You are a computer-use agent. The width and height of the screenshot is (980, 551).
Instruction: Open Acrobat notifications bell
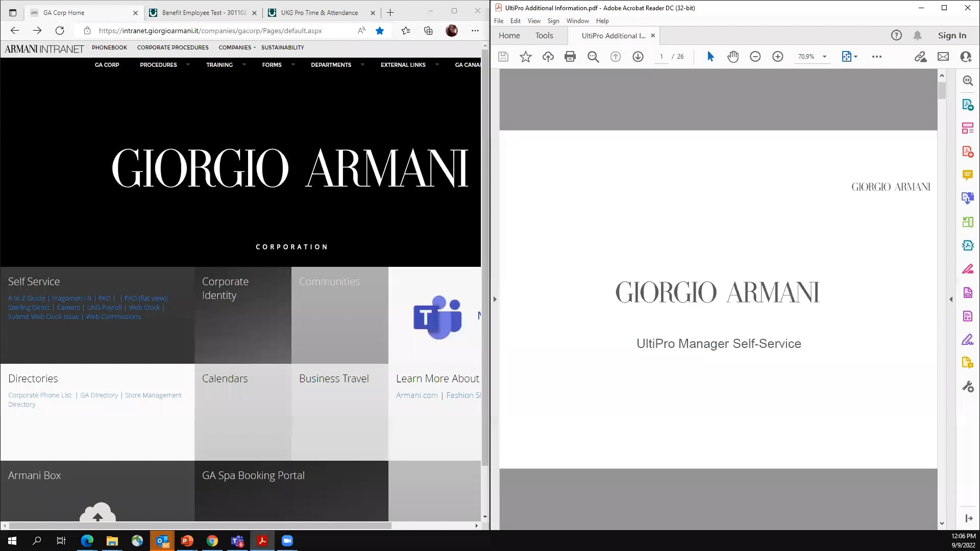click(x=918, y=35)
